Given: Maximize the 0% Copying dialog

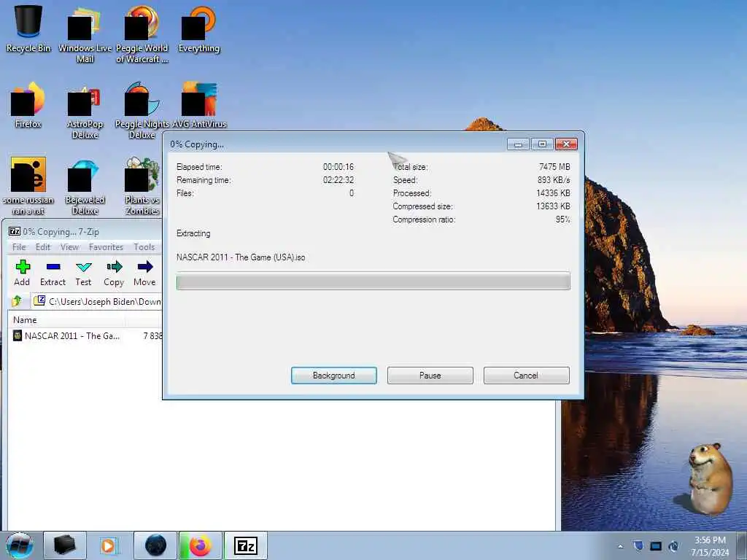Looking at the screenshot, I should tap(542, 144).
